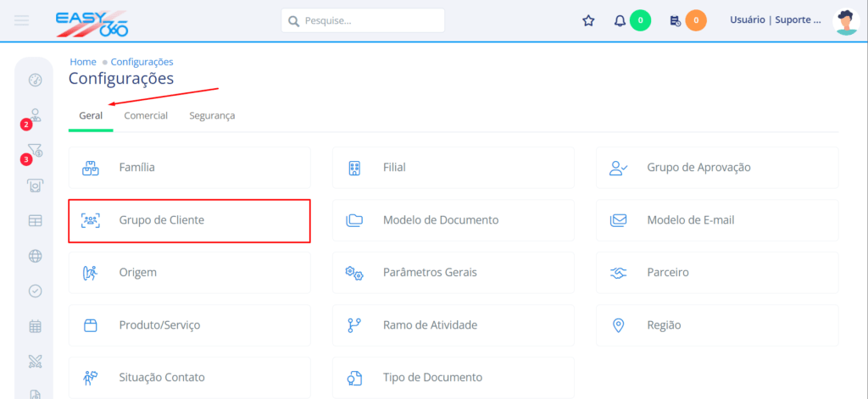
Task: Open the sidebar person icon
Action: click(x=36, y=115)
